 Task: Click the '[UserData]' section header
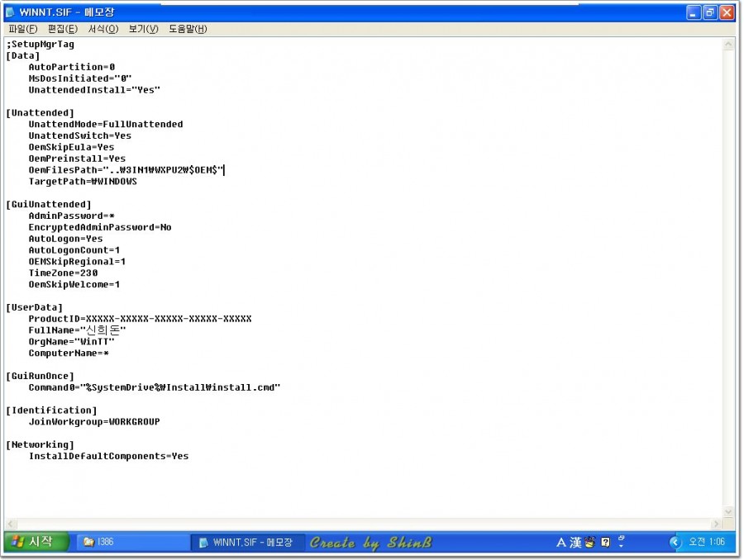point(34,307)
